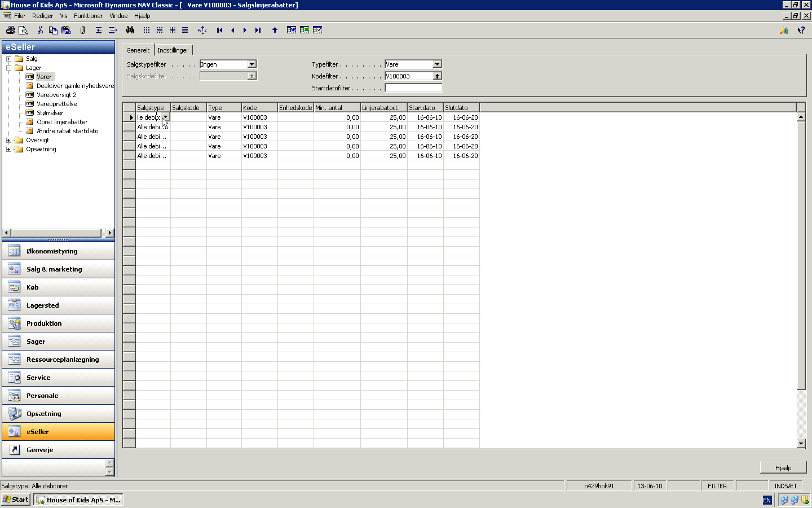Image resolution: width=812 pixels, height=508 pixels.
Task: Click the Cut scissors icon
Action: coord(40,30)
